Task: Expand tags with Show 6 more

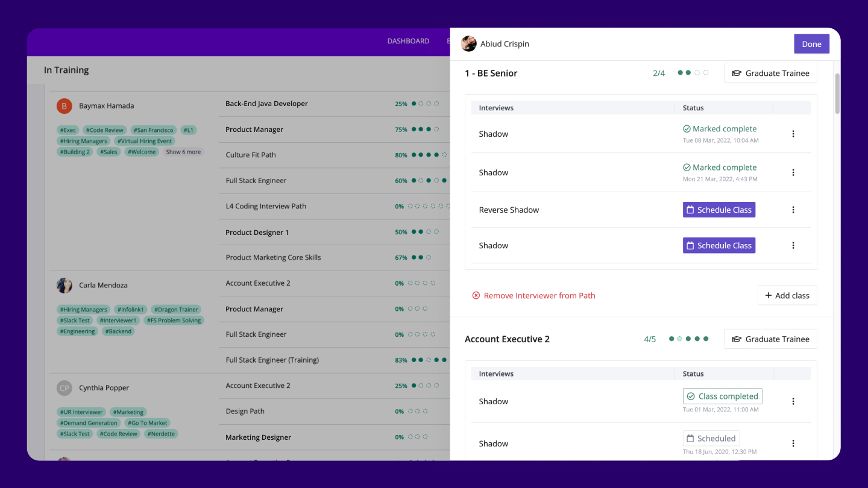Action: [x=183, y=152]
